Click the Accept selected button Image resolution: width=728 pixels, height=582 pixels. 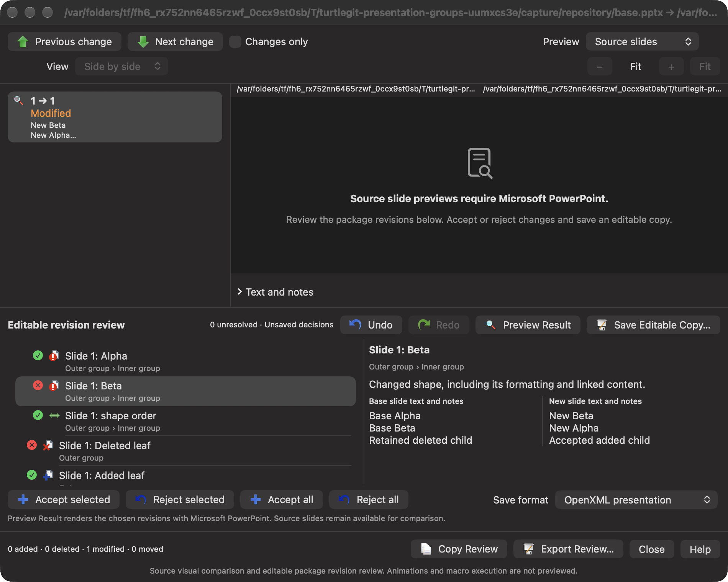(x=64, y=500)
